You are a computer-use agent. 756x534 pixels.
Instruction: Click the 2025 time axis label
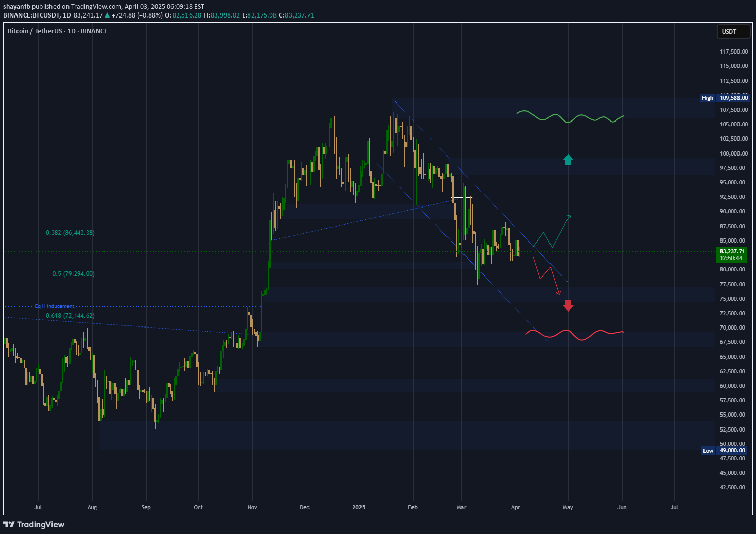click(359, 507)
